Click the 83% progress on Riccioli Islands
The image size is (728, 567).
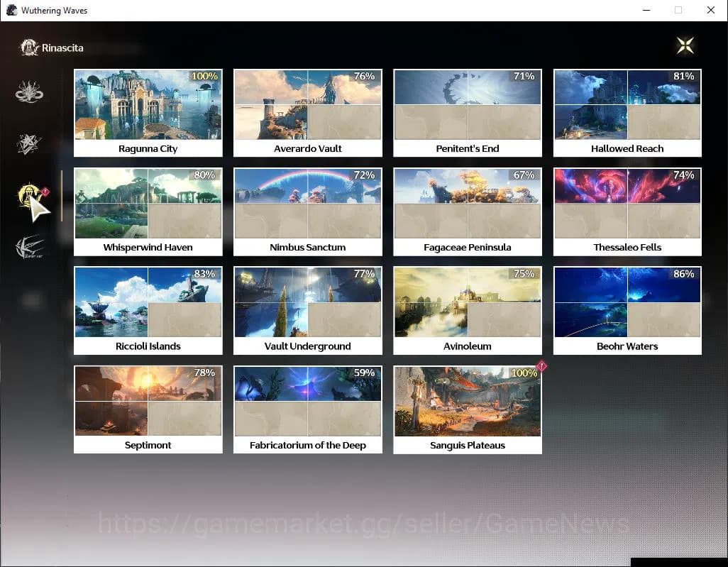(x=204, y=274)
